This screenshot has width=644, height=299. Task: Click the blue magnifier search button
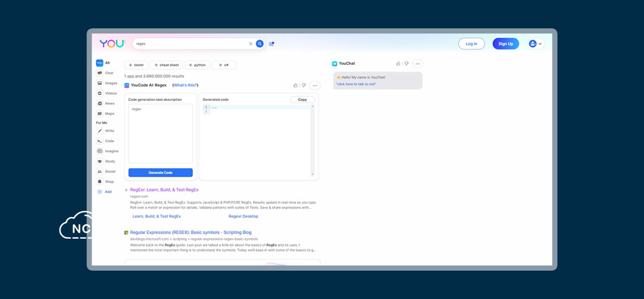pyautogui.click(x=260, y=44)
